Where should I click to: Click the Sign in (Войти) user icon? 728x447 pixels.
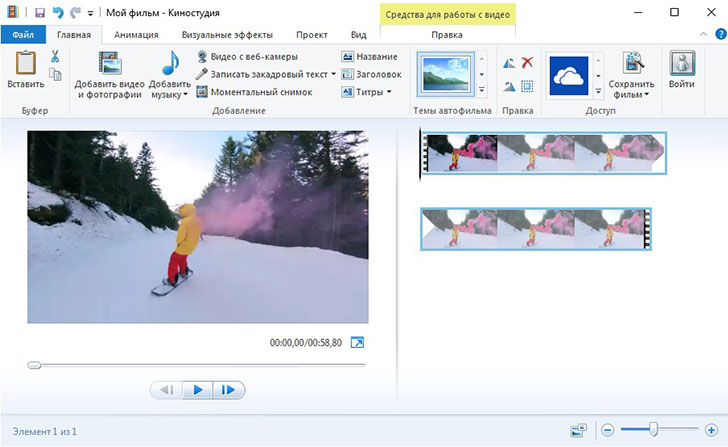[682, 64]
